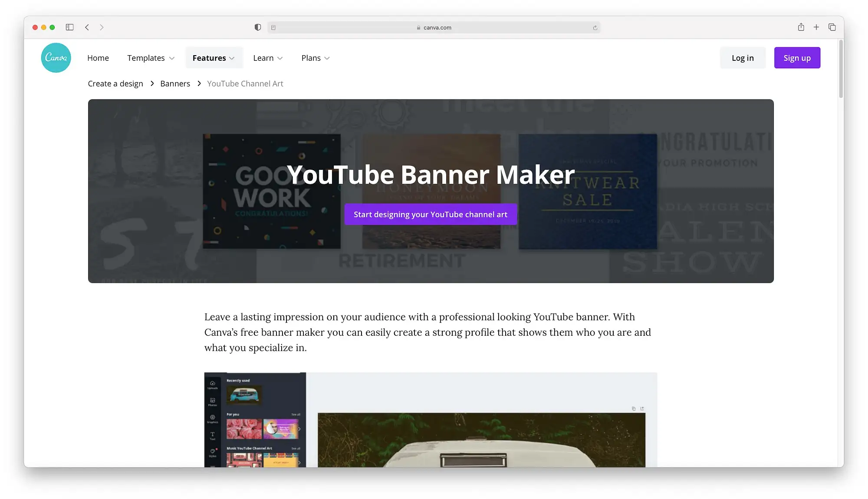The width and height of the screenshot is (868, 499).
Task: Click the Banners breadcrumb link
Action: tap(175, 83)
